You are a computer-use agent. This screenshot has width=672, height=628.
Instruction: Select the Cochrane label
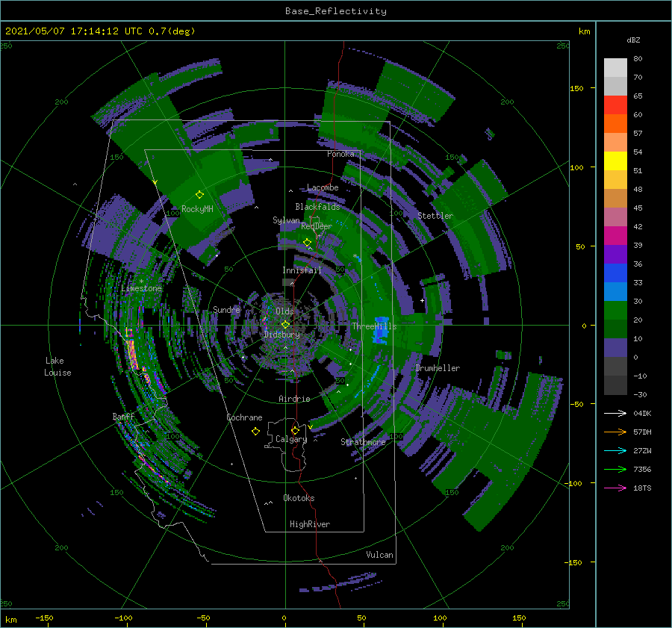point(244,417)
